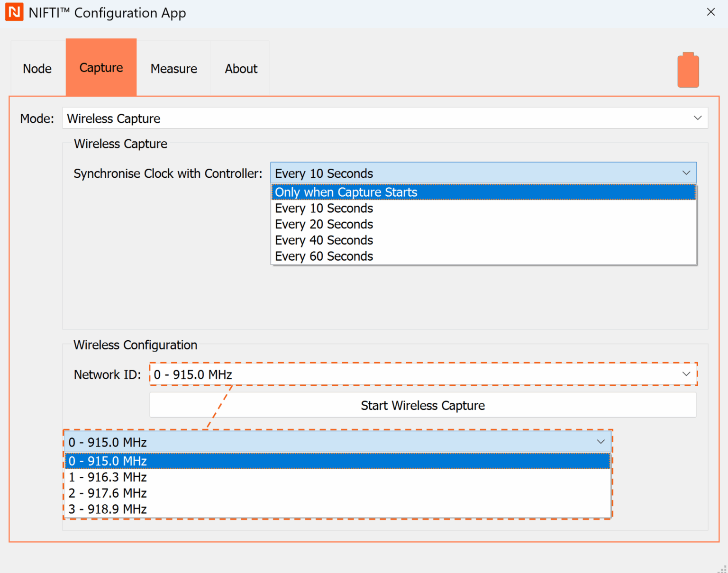Click the expanded 0 - 915.0 MHz combo box header
The image size is (728, 573).
click(337, 442)
